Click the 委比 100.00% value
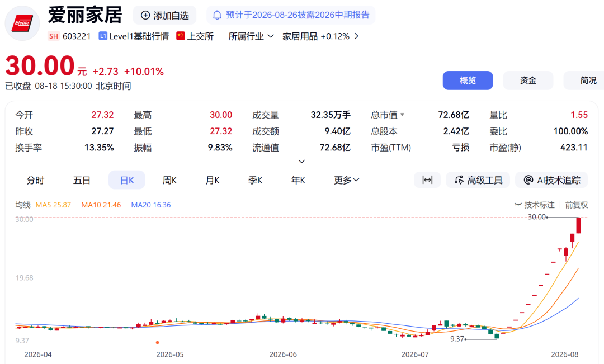The width and height of the screenshot is (604, 364). point(570,131)
